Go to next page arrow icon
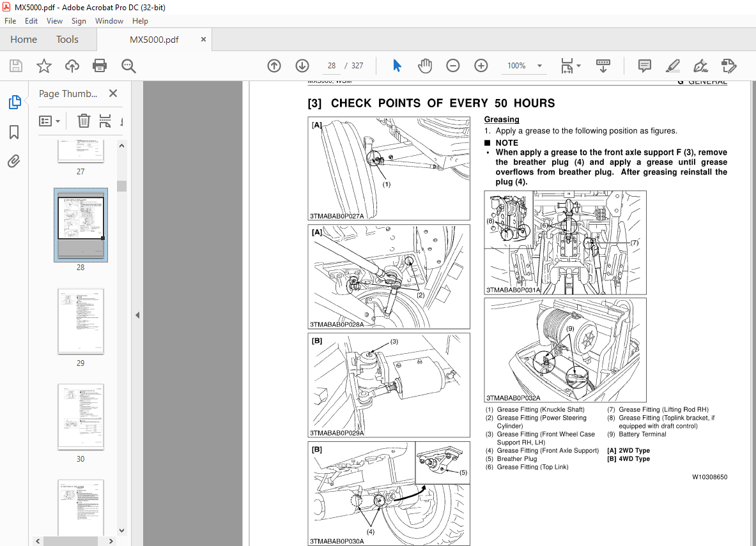The image size is (756, 546). 302,66
